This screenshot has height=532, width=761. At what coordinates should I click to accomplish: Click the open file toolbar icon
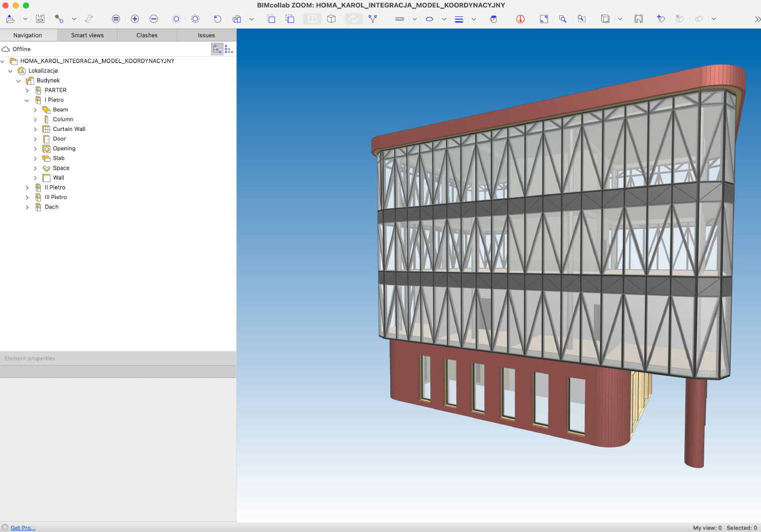[x=10, y=19]
